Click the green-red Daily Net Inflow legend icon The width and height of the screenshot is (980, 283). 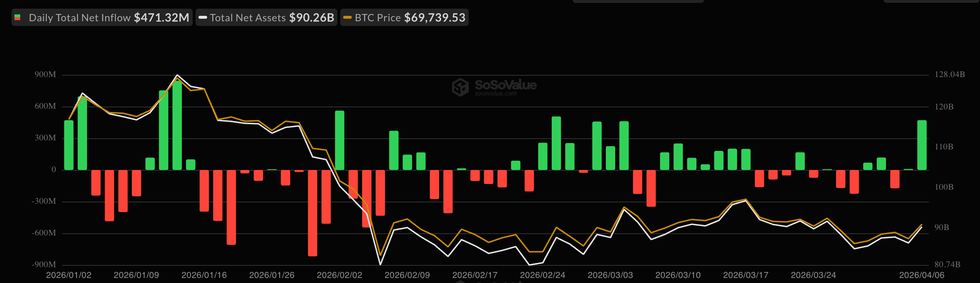pos(17,18)
